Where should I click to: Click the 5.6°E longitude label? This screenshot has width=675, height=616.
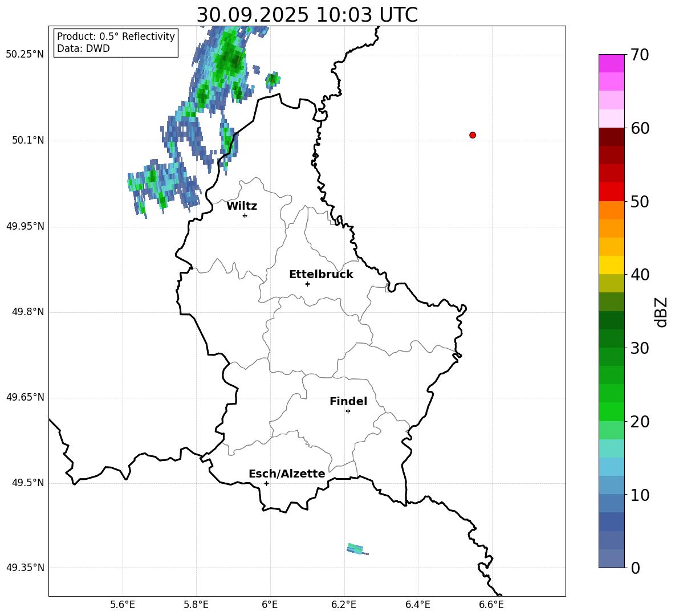(123, 605)
